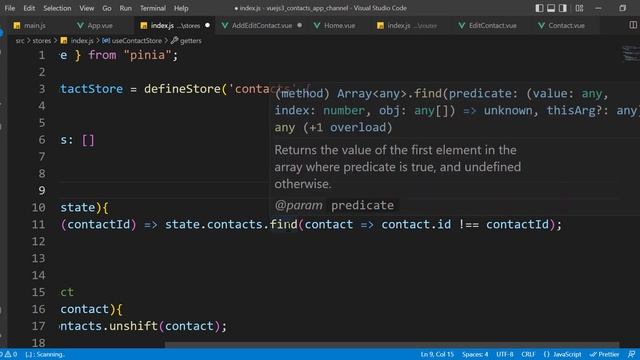Toggle the bottom panel layout icon
Screen dimensions: 640x360
551,8
